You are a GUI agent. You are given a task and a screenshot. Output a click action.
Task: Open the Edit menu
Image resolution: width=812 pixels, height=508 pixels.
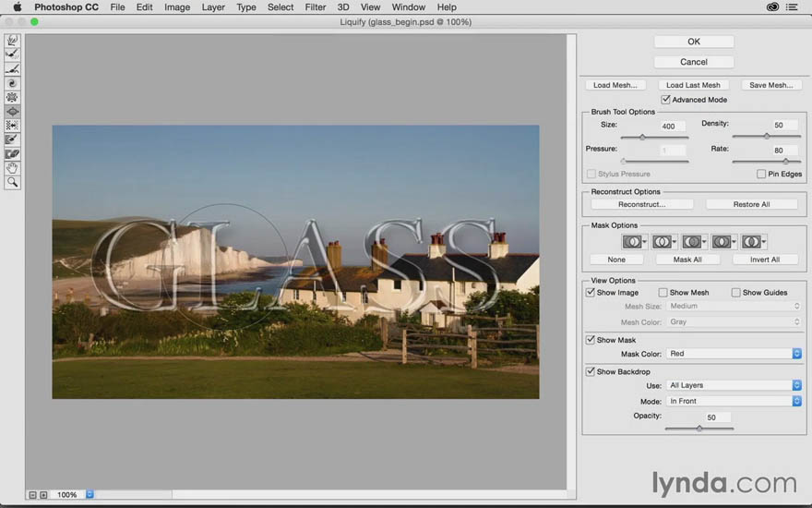click(x=144, y=7)
